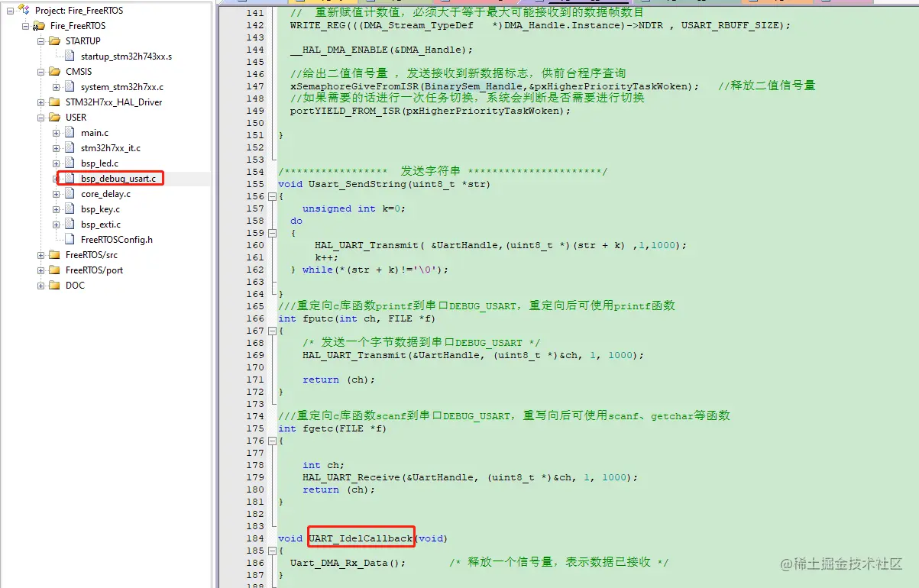This screenshot has width=919, height=588.
Task: Expand includes under core_delay.c
Action: pyautogui.click(x=57, y=193)
